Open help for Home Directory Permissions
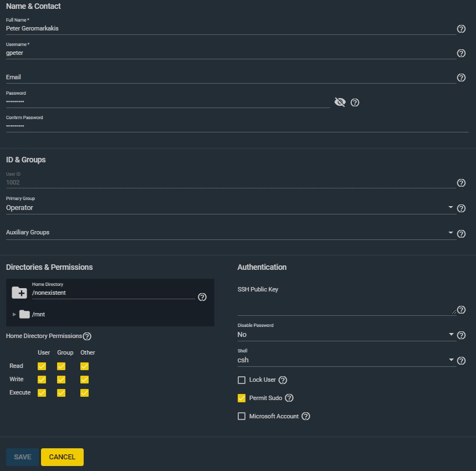The image size is (476, 471). click(x=87, y=336)
